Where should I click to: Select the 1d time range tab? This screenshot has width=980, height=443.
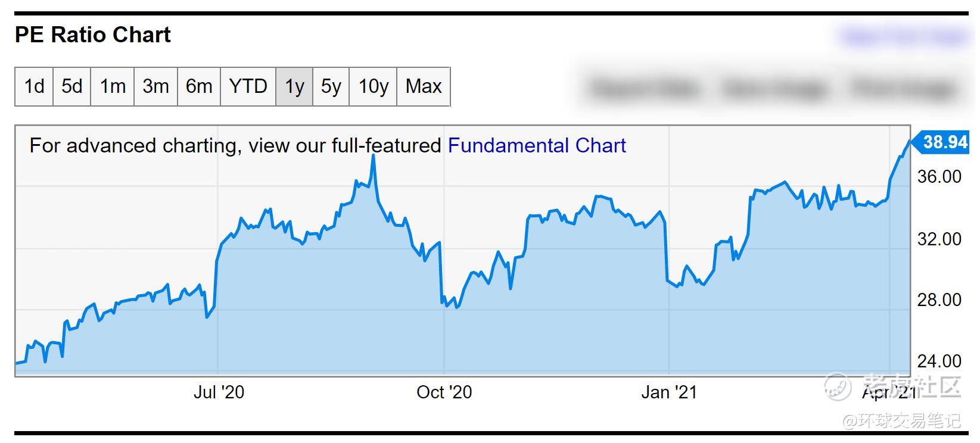[34, 87]
